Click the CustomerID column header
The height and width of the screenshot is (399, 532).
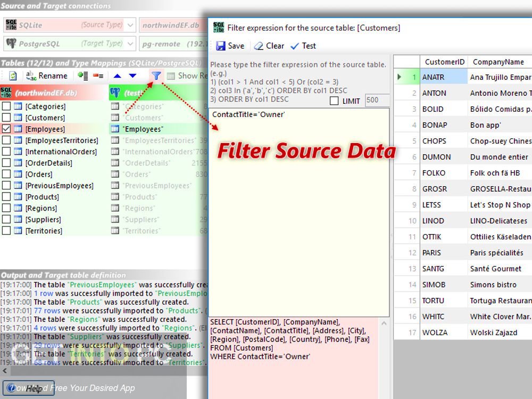(444, 62)
